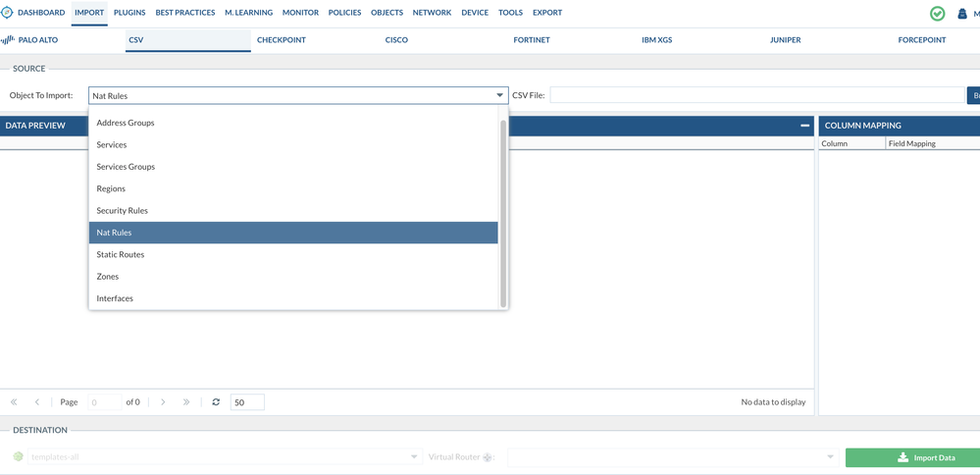Screen dimensions: 980x475
Task: Click the green check status icon
Action: click(937, 13)
